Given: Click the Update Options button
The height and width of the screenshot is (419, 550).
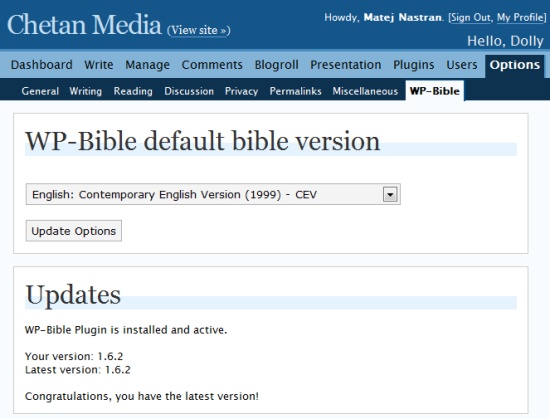Looking at the screenshot, I should [x=74, y=231].
